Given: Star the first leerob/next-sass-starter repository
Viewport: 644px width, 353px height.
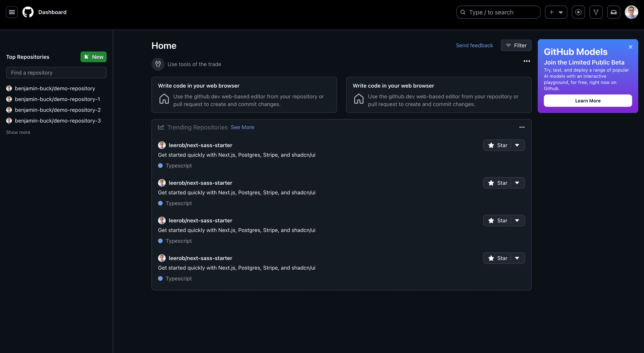Looking at the screenshot, I should pyautogui.click(x=497, y=145).
